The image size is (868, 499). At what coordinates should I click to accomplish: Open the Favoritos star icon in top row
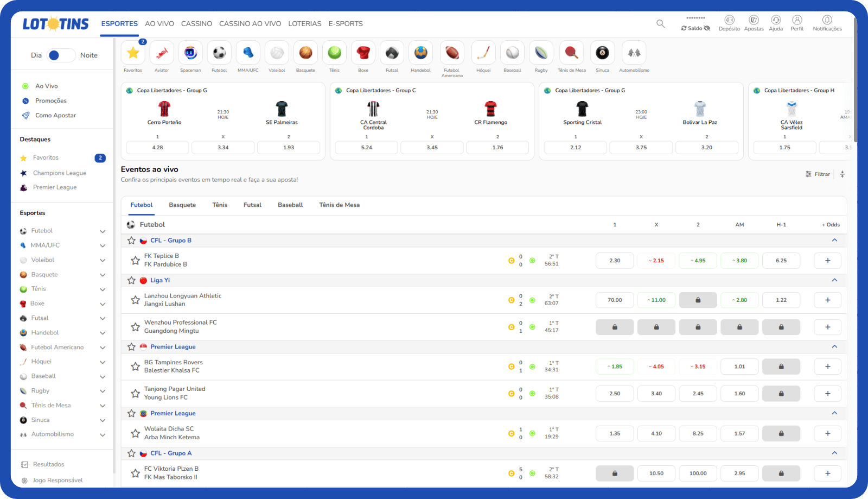pos(133,53)
